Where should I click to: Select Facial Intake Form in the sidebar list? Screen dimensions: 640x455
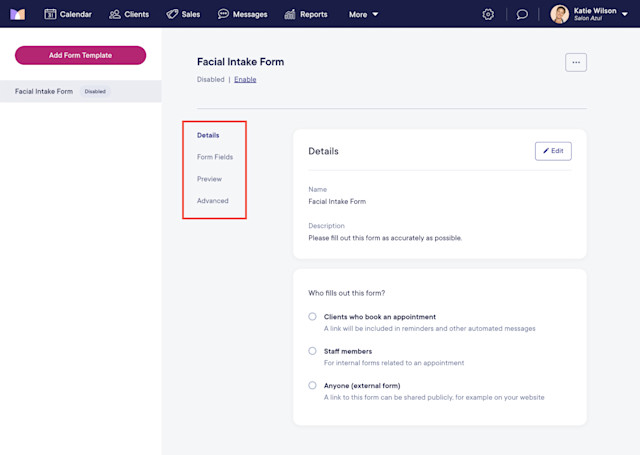[81, 91]
